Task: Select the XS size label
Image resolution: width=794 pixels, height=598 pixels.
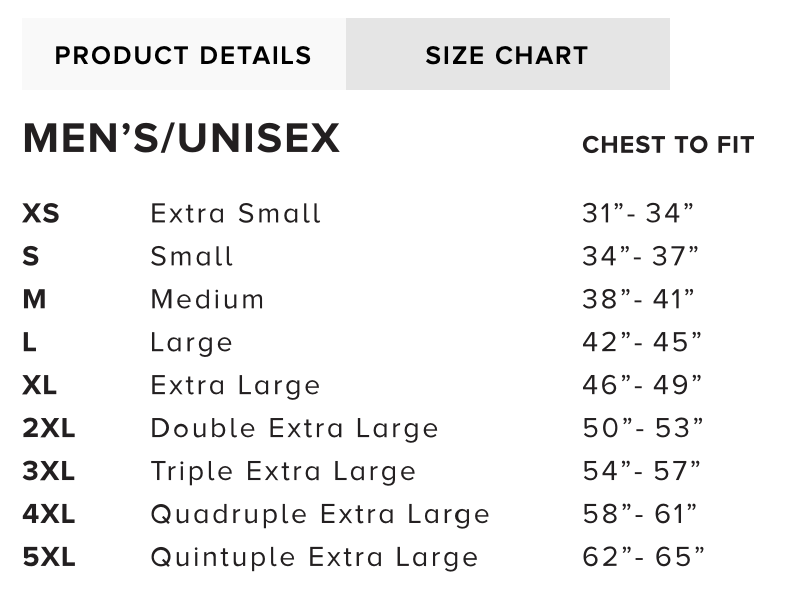Action: (x=41, y=213)
